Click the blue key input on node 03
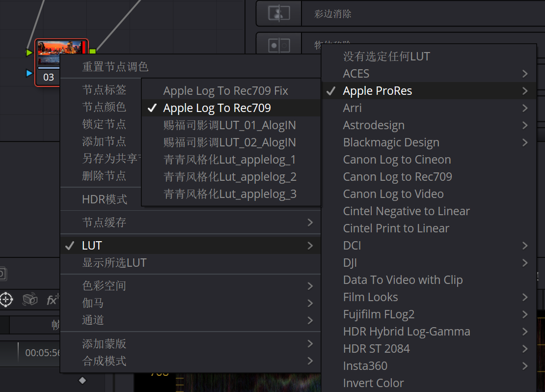Image resolution: width=545 pixels, height=392 pixels. pyautogui.click(x=29, y=73)
